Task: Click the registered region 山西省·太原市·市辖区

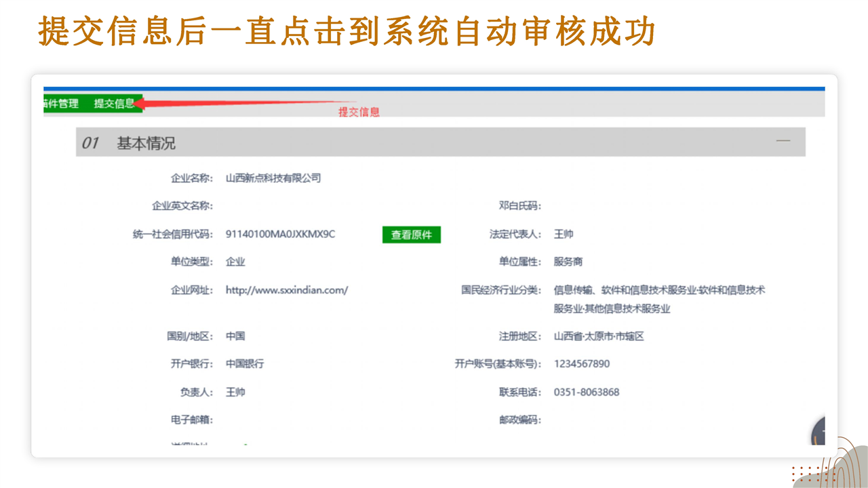Action: click(x=598, y=337)
